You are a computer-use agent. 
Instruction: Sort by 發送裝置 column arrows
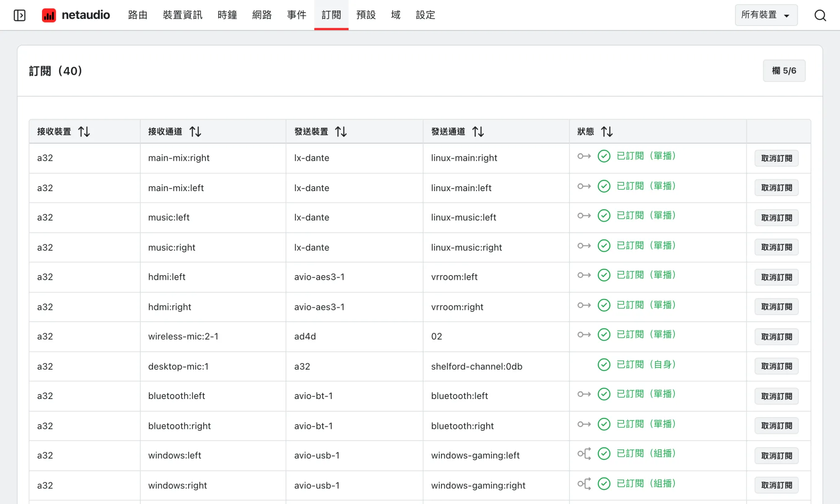pos(341,131)
